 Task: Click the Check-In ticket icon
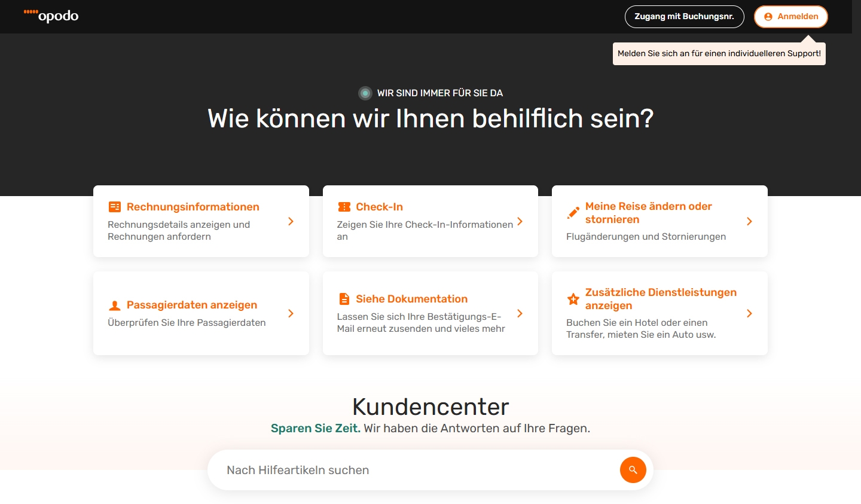pos(344,206)
